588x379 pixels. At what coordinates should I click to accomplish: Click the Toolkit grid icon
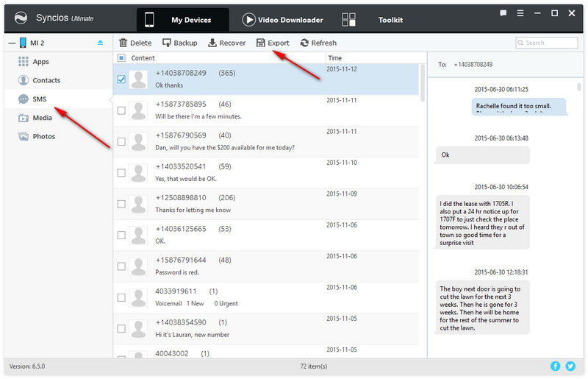click(348, 20)
